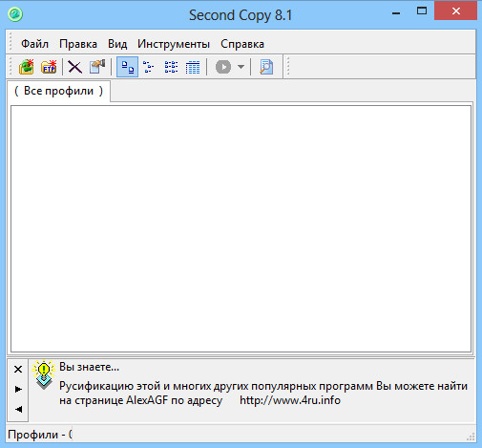The image size is (482, 448).
Task: Delete profile with the X toolbar icon
Action: pos(74,67)
